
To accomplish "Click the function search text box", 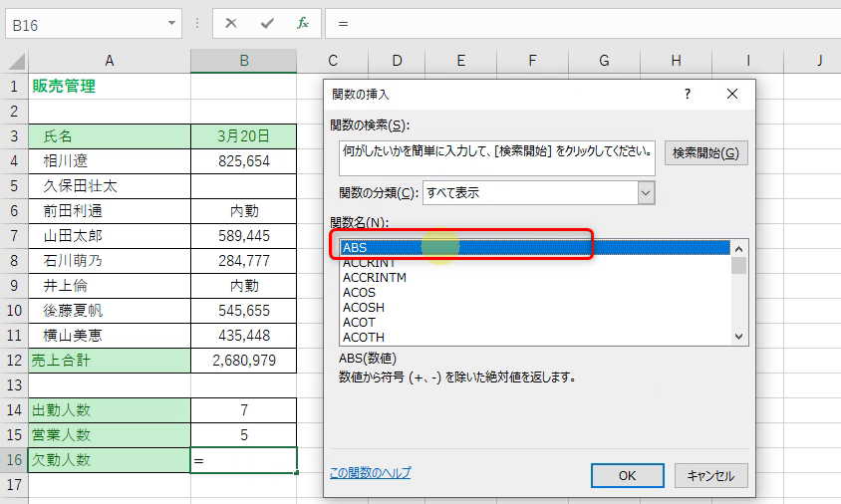I will [x=496, y=153].
